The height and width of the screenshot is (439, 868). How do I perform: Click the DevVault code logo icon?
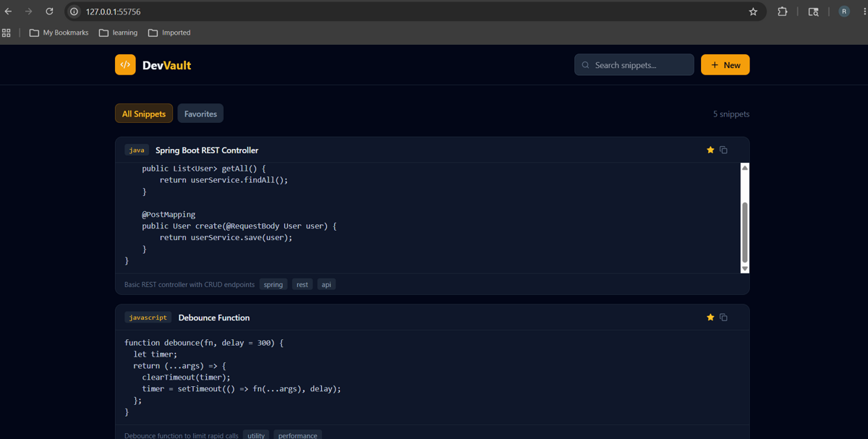[125, 64]
